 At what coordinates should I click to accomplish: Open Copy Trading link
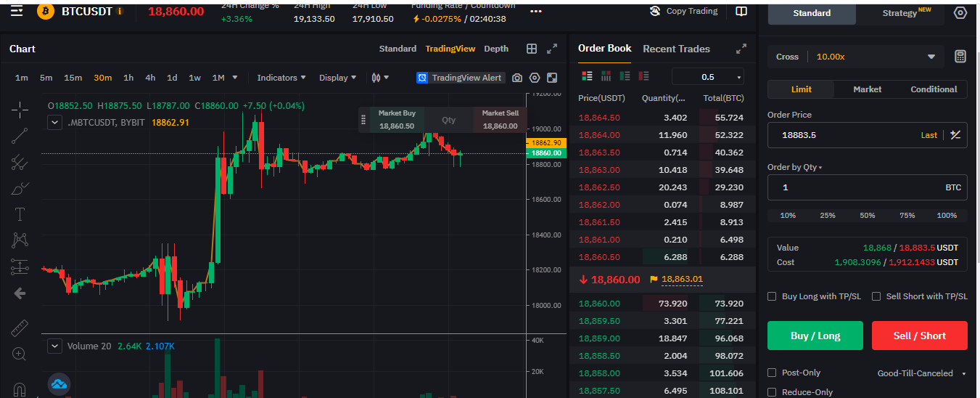coord(684,11)
